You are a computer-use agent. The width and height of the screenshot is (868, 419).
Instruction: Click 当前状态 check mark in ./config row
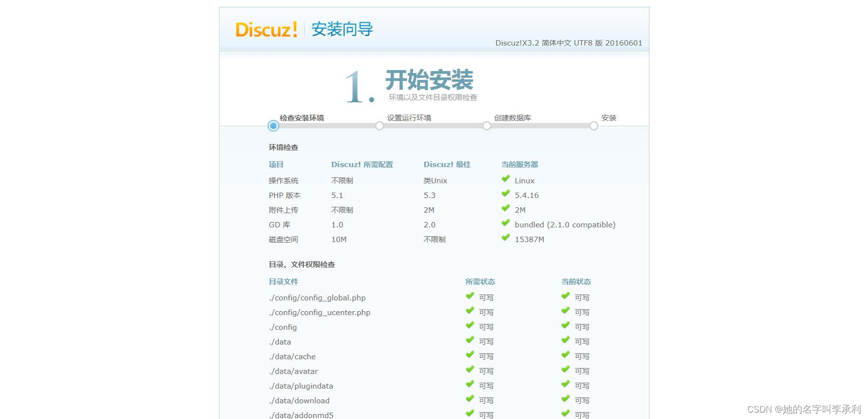click(x=566, y=325)
